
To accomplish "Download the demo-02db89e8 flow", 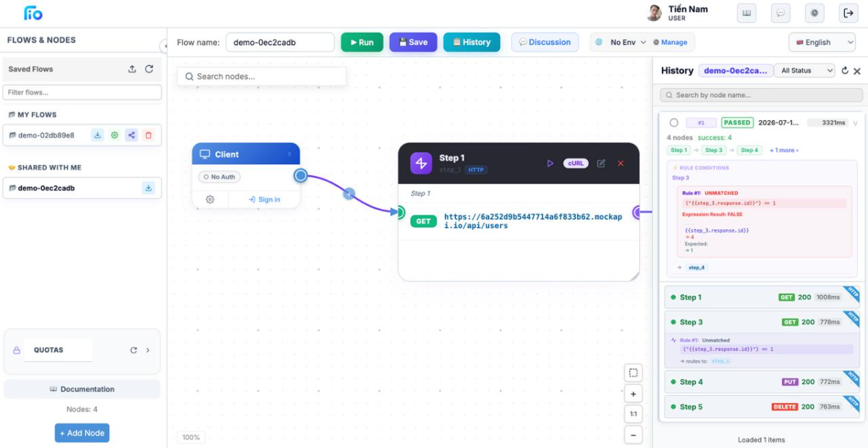I will point(97,135).
